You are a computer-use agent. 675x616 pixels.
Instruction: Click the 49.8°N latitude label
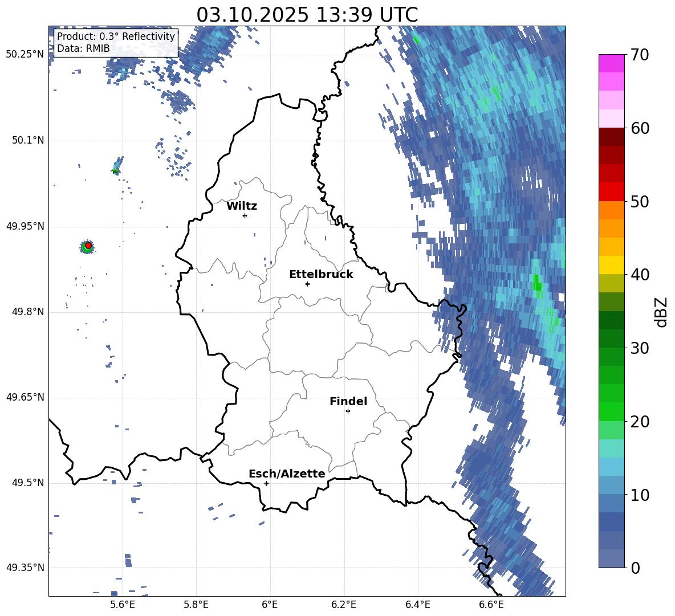27,312
